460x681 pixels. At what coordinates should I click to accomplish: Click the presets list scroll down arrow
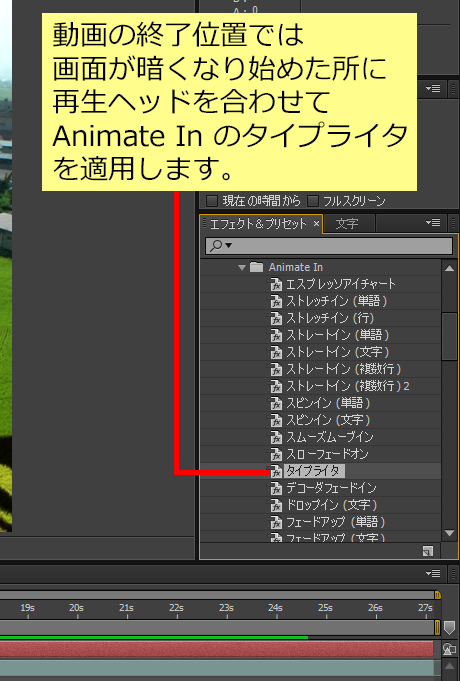point(450,533)
